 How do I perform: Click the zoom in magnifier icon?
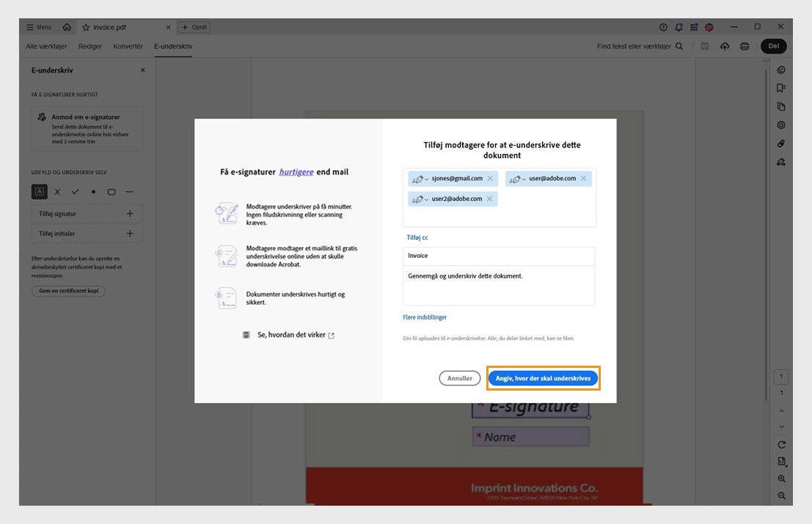coord(780,478)
